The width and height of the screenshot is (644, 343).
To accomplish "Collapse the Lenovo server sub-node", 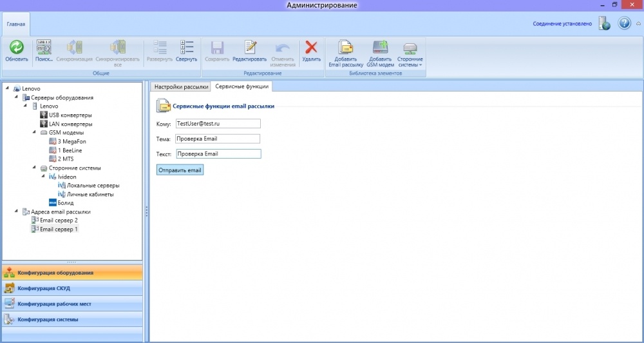I will click(x=26, y=106).
